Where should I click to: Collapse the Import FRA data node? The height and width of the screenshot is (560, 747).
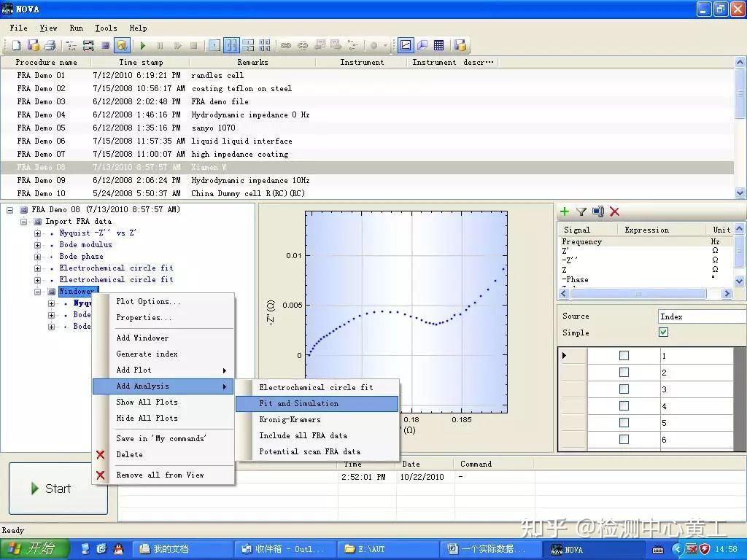[24, 222]
